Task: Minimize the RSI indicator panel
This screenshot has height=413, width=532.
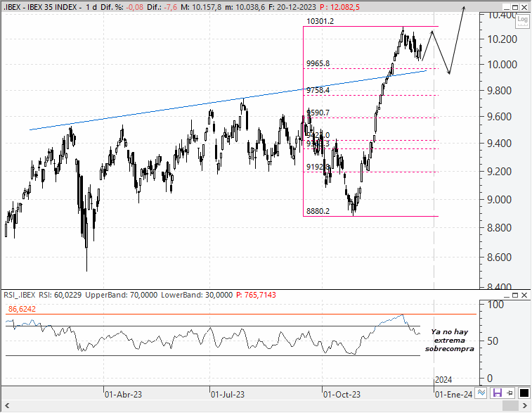Action: tap(506, 295)
